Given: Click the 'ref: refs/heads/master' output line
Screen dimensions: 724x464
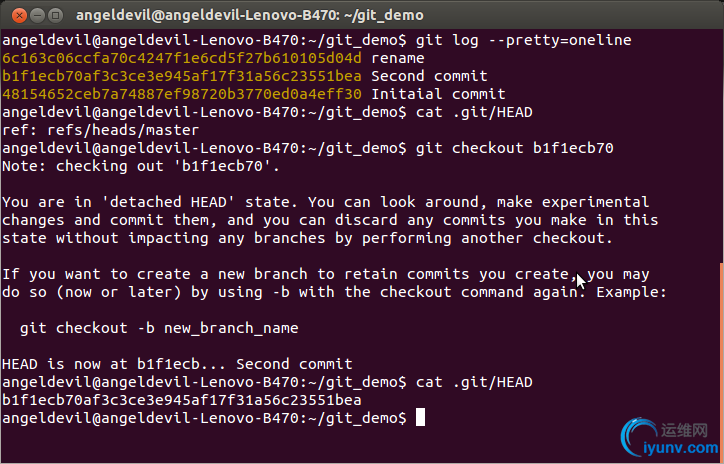Looking at the screenshot, I should point(101,130).
